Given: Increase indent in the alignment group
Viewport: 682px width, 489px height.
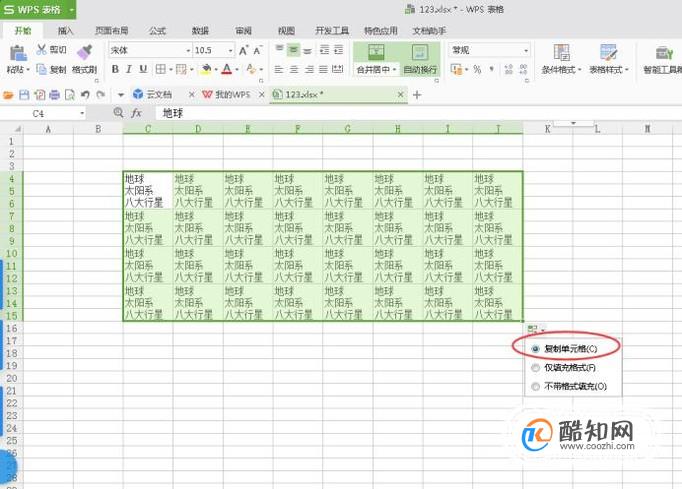Looking at the screenshot, I should [x=338, y=50].
